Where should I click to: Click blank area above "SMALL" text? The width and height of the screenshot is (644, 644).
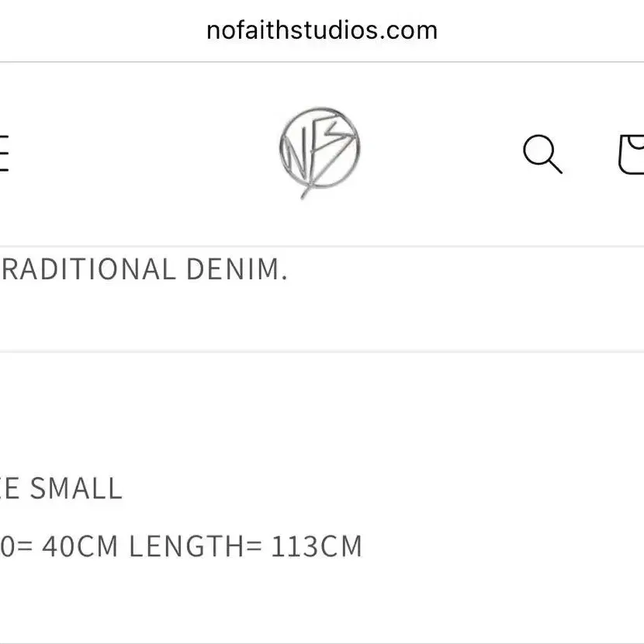pyautogui.click(x=164, y=415)
